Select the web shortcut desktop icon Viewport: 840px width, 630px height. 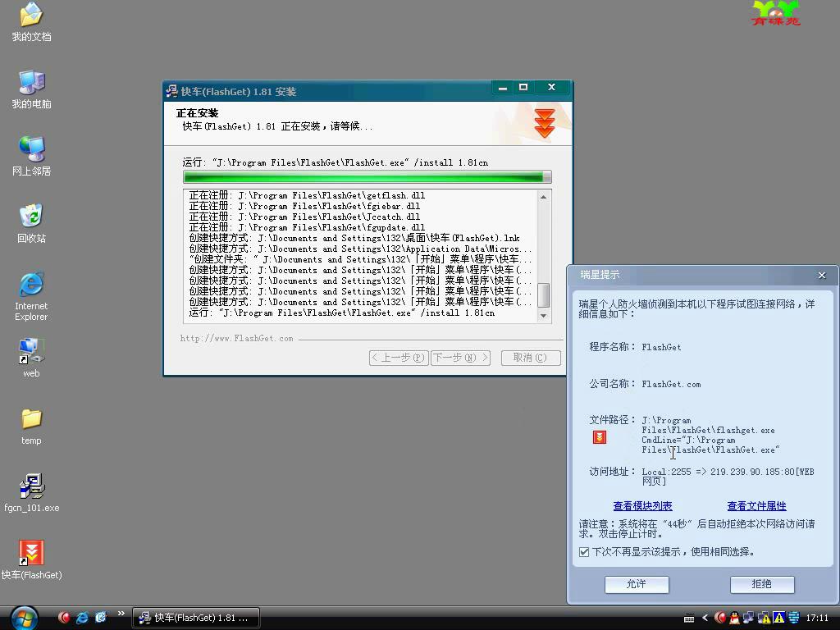click(31, 358)
